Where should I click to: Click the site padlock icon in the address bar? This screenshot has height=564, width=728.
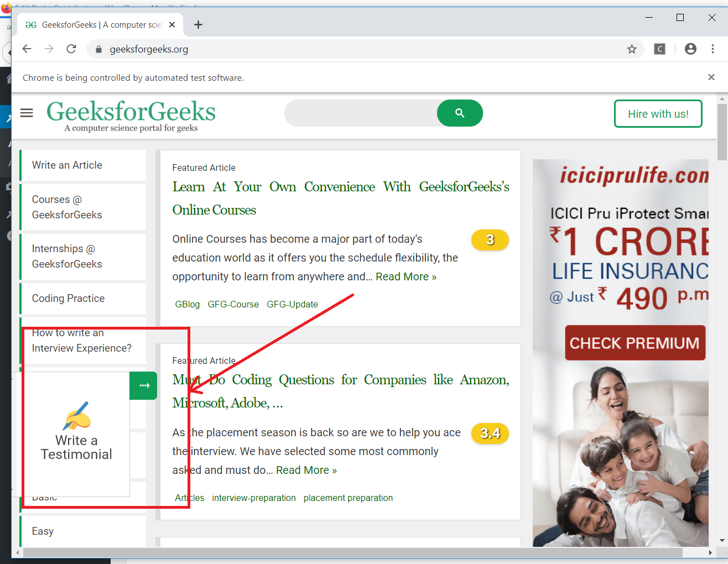click(x=98, y=49)
